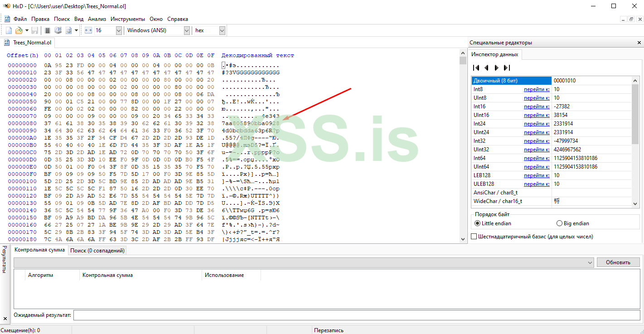Open the Вид menu

(x=79, y=19)
